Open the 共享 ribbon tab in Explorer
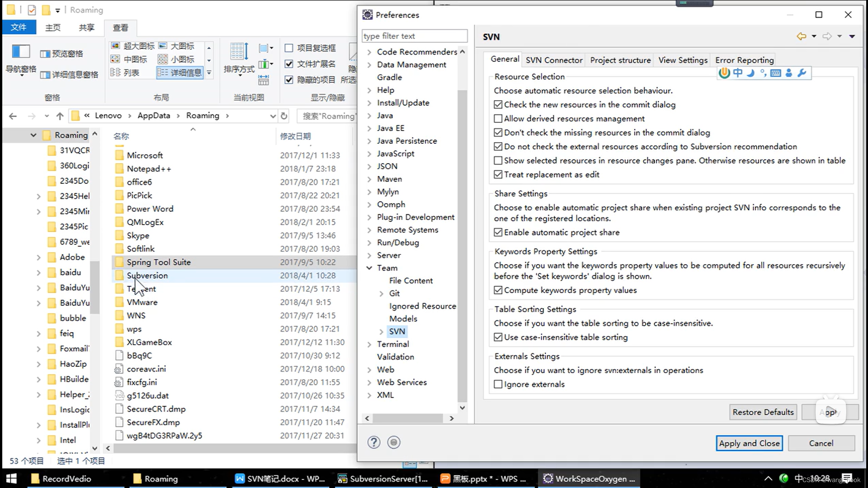Screen dimensions: 868x488 pyautogui.click(x=86, y=28)
